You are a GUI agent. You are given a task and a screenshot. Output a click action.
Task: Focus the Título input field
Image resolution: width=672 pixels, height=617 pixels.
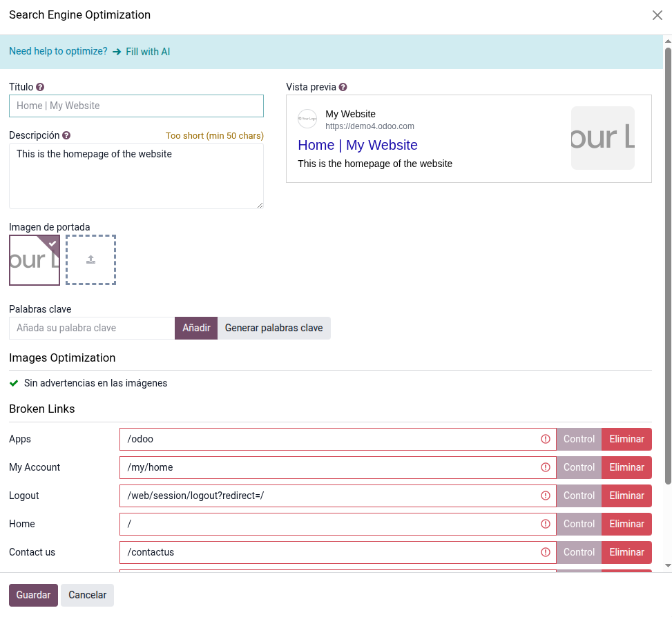136,106
